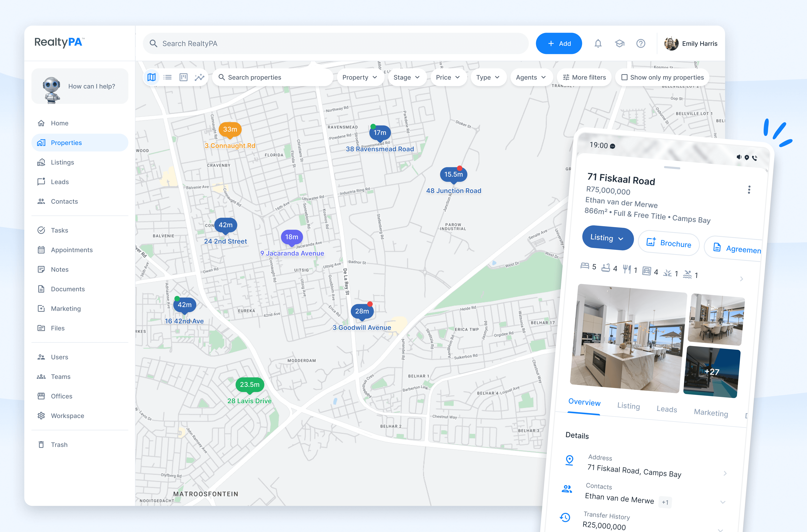Open the three-dot menu for 71 Fiskaal Road
The height and width of the screenshot is (532, 807).
749,190
